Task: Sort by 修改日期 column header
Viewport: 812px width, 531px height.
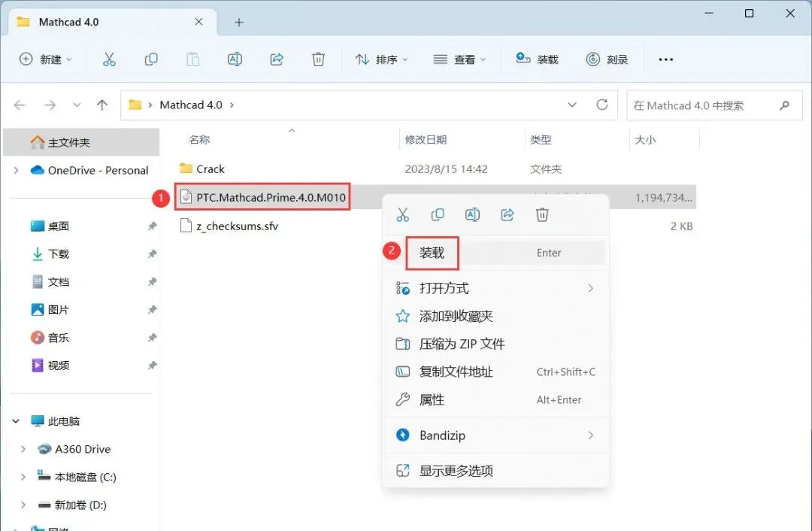Action: point(426,140)
